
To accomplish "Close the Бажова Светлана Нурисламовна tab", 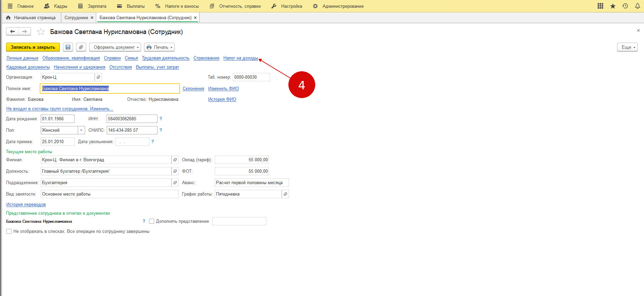I will pyautogui.click(x=195, y=18).
